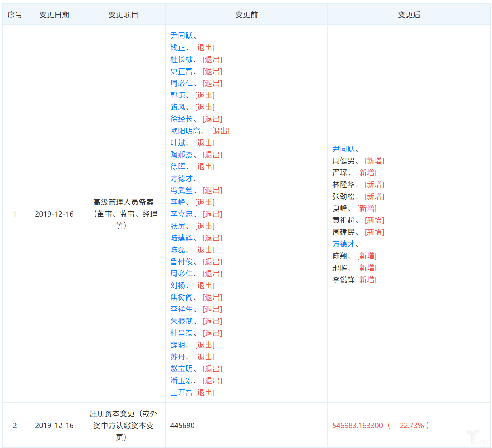Click the [退出] tag beside 钱正
This screenshot has width=492, height=448.
tap(205, 48)
